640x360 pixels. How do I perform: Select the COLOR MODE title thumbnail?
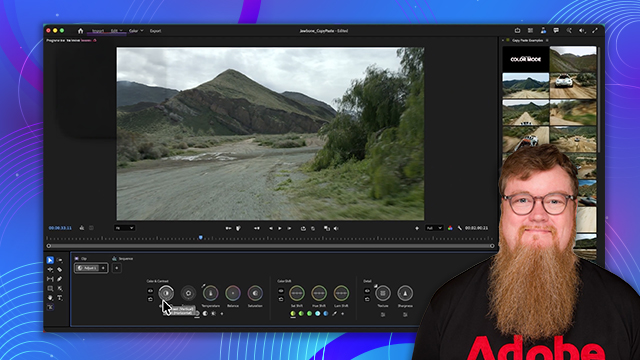[526, 59]
